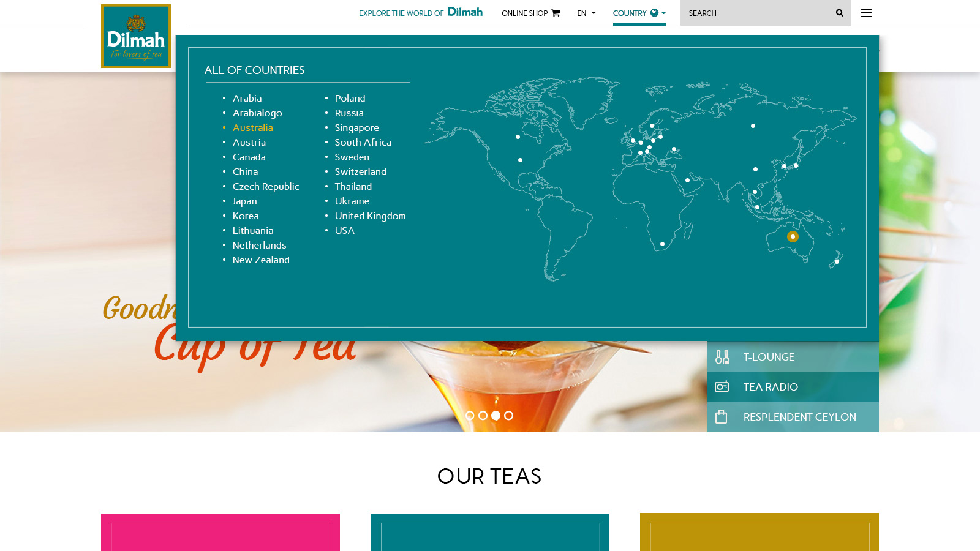Go to the Poland site
The image size is (980, 551).
pos(350,98)
